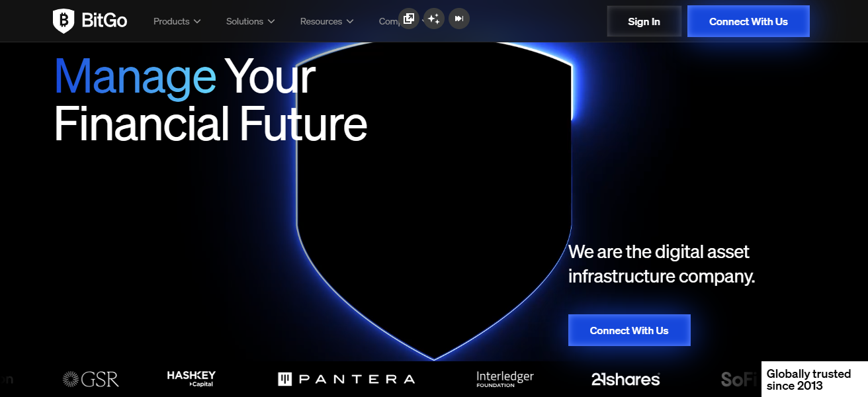Click the BitGo shield logo
Image resolution: width=868 pixels, height=397 pixels.
pyautogui.click(x=64, y=21)
